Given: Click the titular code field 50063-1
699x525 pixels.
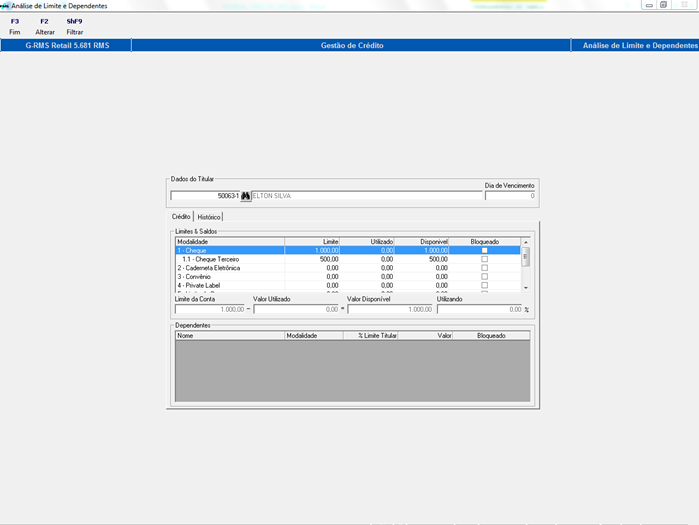Looking at the screenshot, I should click(206, 196).
